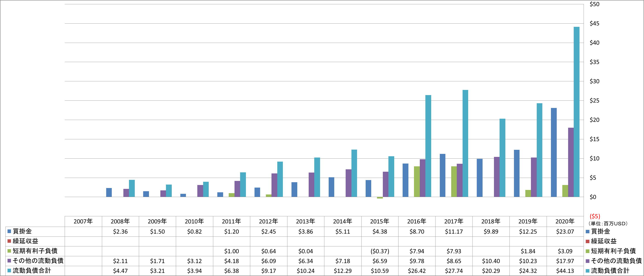This screenshot has width=644, height=276.
Task: Click the $17.97 other liabilities cell
Action: coord(565,261)
